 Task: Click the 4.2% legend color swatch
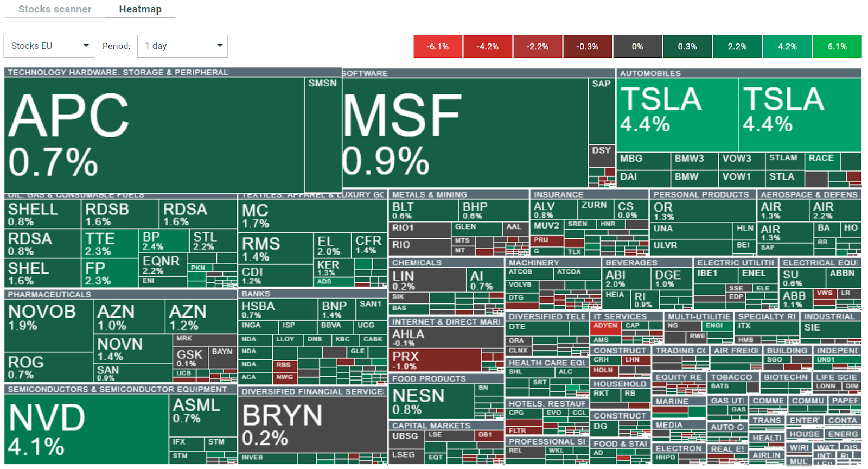787,46
